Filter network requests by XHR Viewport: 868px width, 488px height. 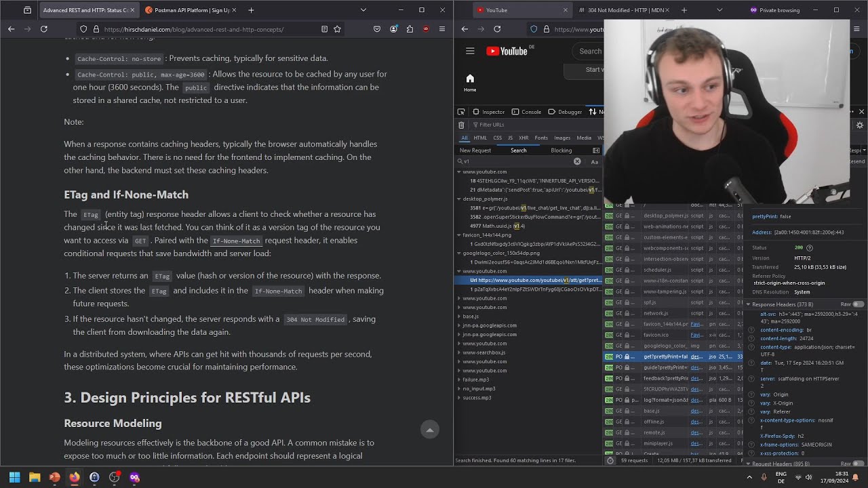[524, 138]
